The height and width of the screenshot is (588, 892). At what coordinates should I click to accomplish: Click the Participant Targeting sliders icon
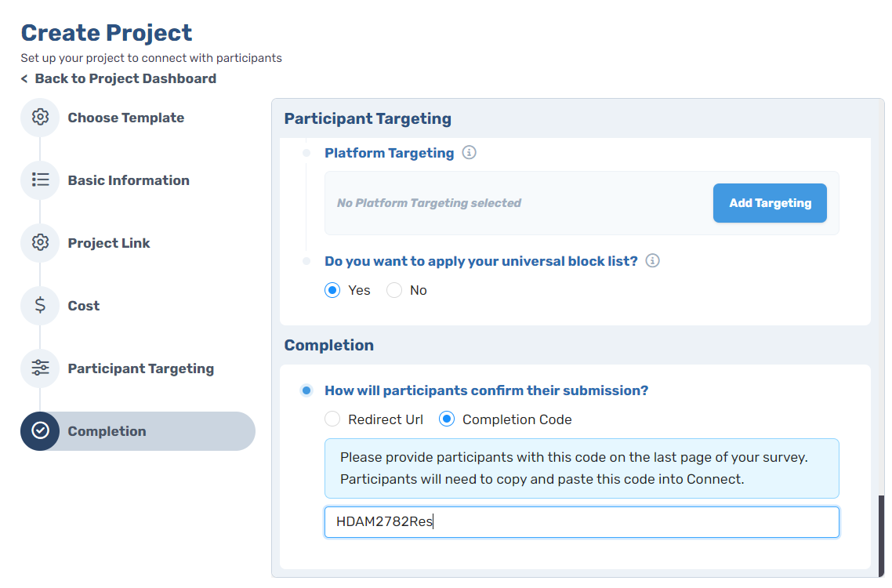[x=39, y=368]
